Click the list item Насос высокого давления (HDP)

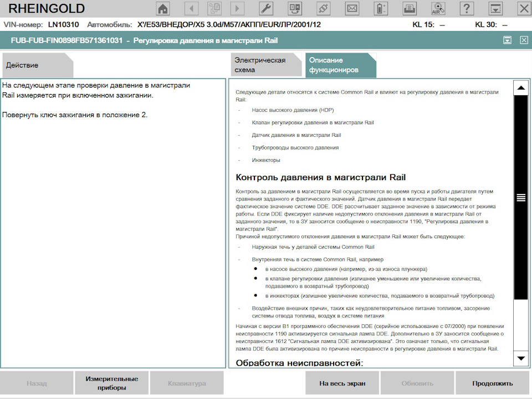(x=293, y=110)
